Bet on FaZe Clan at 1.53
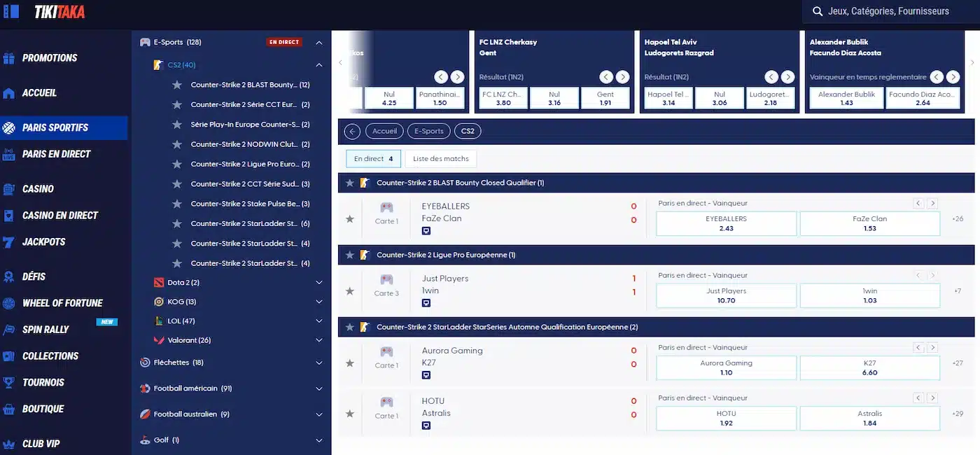Viewport: 980px width, 455px height. tap(869, 223)
